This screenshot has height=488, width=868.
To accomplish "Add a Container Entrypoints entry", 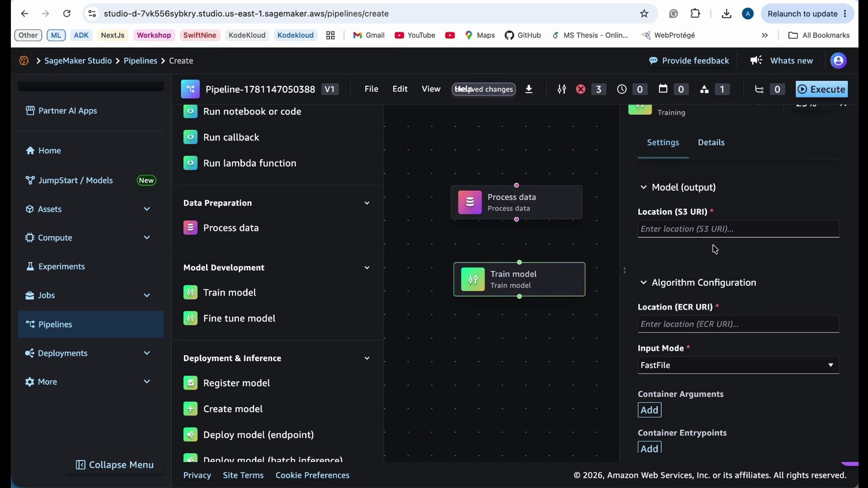I will pyautogui.click(x=650, y=448).
